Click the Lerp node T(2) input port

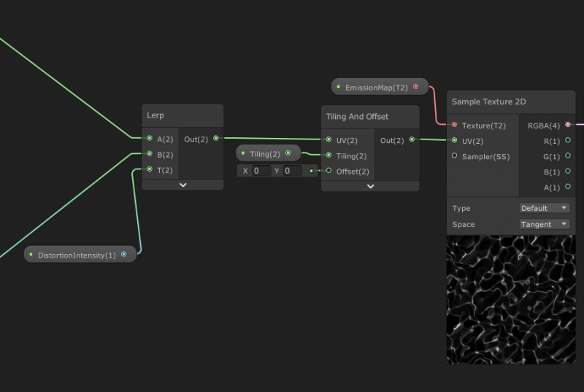(150, 169)
